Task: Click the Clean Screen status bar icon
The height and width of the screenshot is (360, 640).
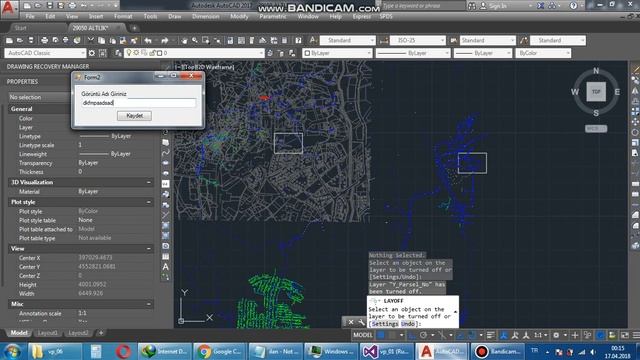Action: (x=624, y=335)
